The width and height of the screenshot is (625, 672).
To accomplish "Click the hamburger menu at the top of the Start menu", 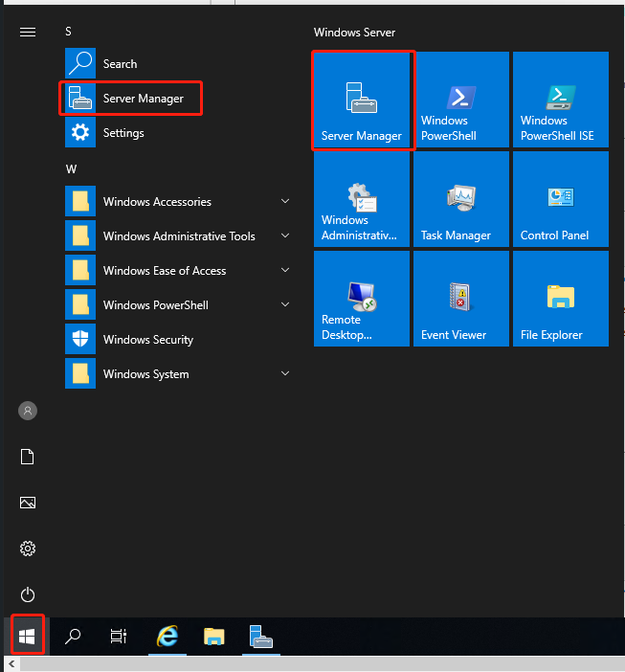I will 28,33.
